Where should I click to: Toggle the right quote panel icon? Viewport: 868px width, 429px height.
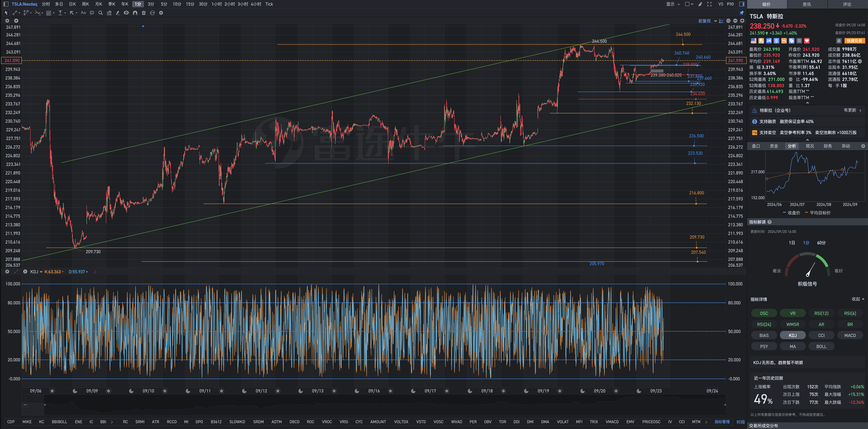point(742,4)
